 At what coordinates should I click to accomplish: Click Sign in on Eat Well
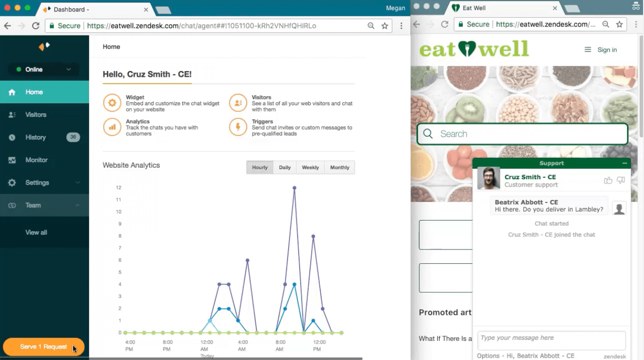click(607, 50)
